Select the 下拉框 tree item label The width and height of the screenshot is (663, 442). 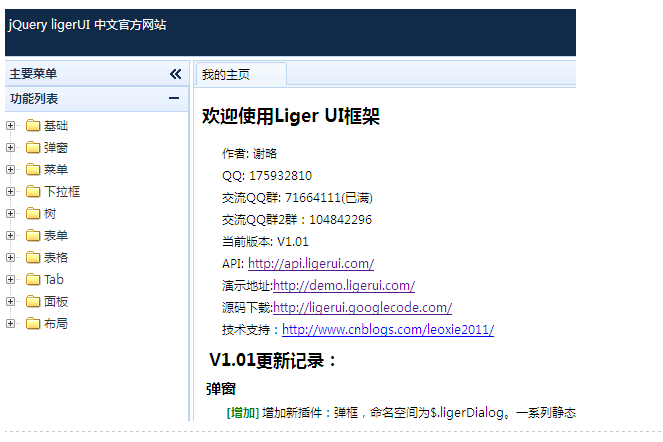point(62,192)
